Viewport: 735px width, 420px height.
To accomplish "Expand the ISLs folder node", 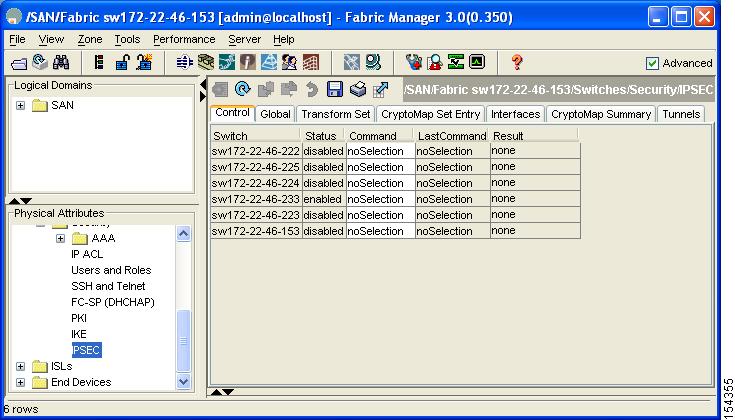I will coord(21,366).
